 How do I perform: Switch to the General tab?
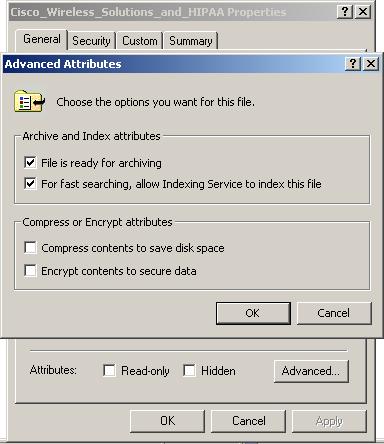[x=42, y=39]
